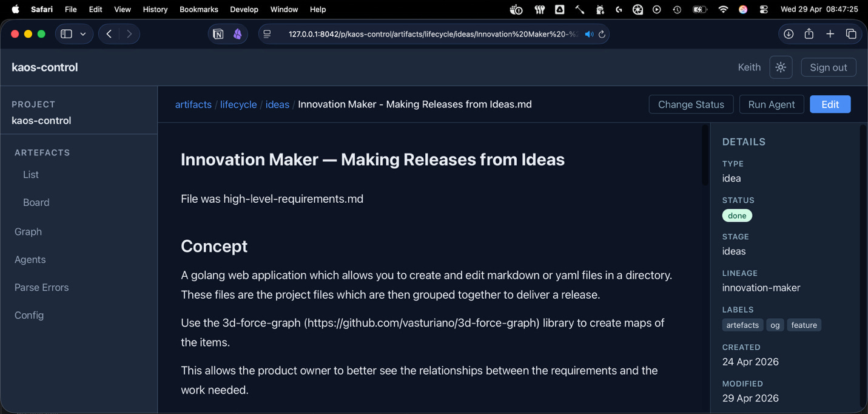Open the Notion extension icon
The height and width of the screenshot is (414, 868).
(218, 34)
